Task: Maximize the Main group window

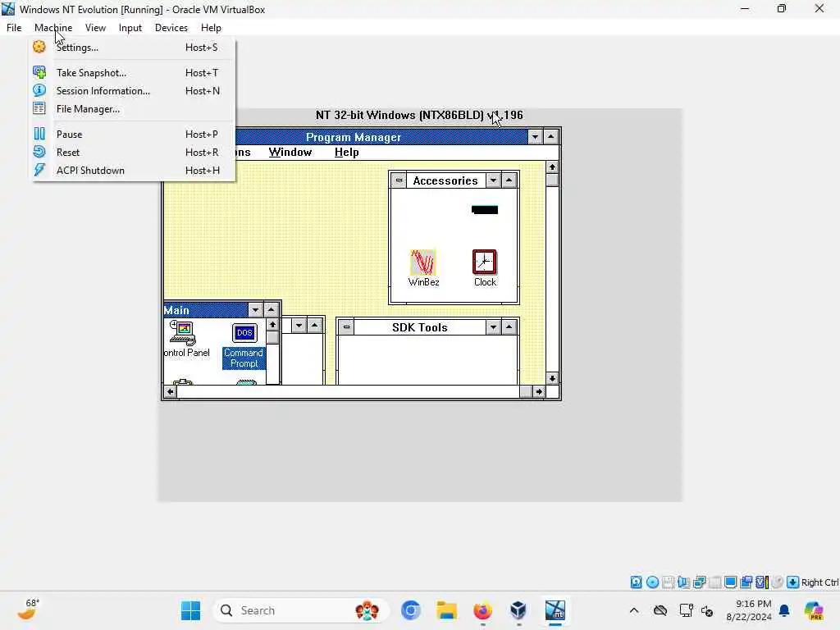Action: click(x=271, y=309)
